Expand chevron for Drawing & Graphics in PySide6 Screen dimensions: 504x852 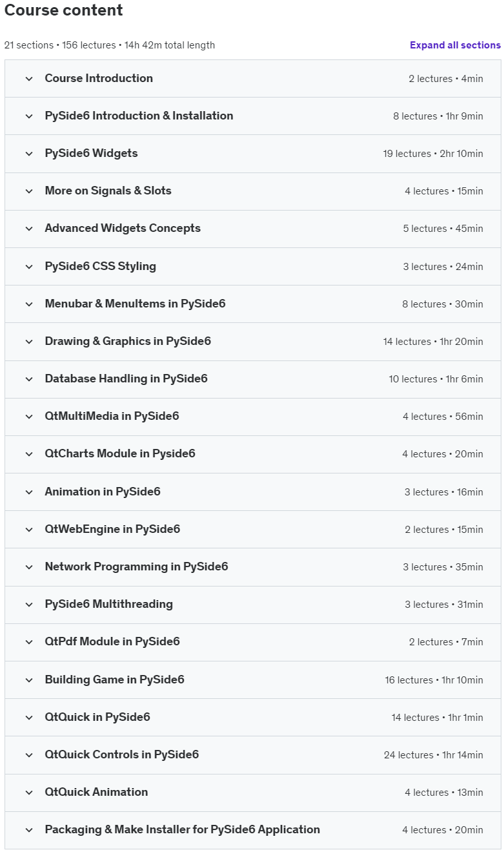click(29, 342)
